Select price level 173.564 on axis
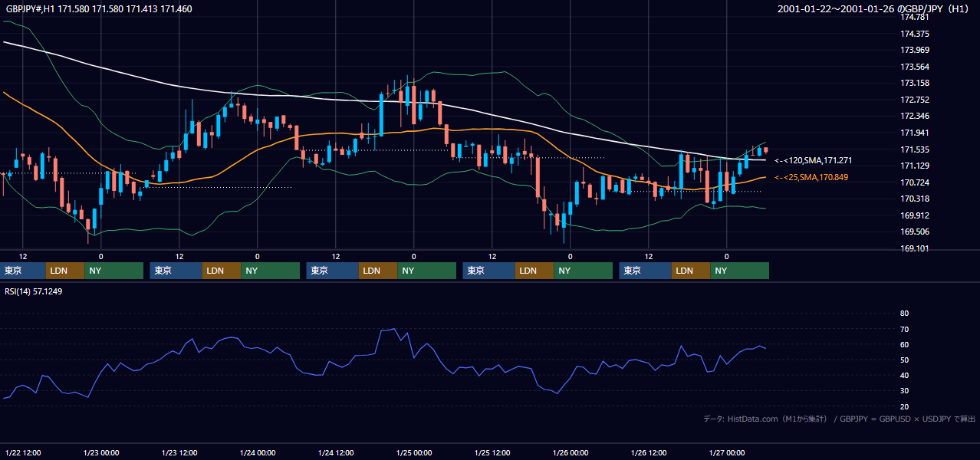This screenshot has width=980, height=460. (x=914, y=67)
